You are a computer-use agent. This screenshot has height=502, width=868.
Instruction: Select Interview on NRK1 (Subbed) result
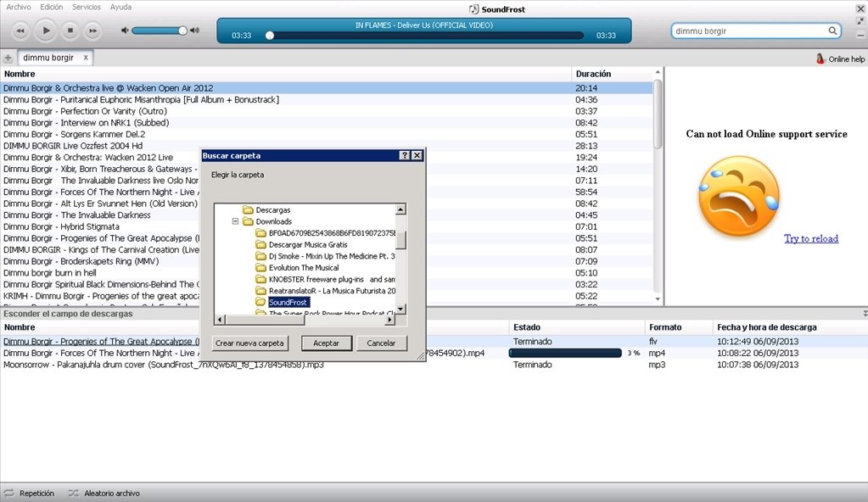pyautogui.click(x=327, y=123)
